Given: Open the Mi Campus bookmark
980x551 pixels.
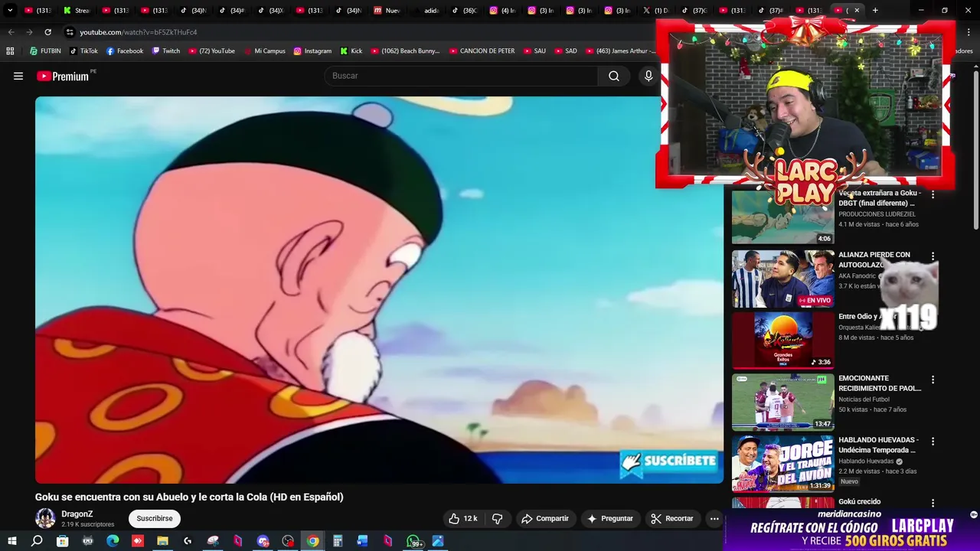Looking at the screenshot, I should pos(265,51).
